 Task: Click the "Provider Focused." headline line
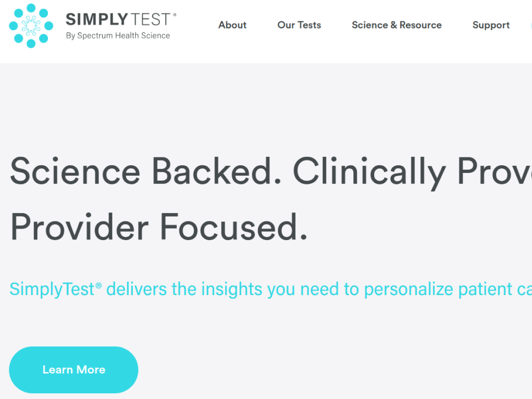coord(159,228)
